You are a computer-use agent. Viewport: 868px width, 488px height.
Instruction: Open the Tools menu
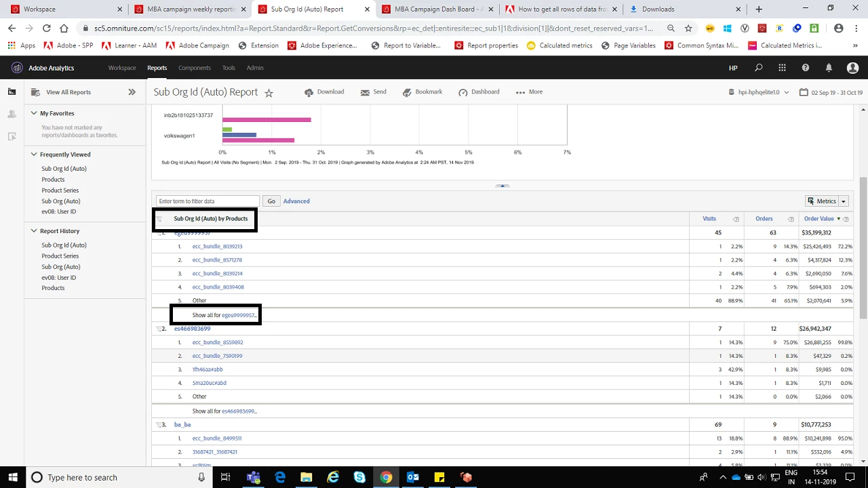[x=229, y=68]
